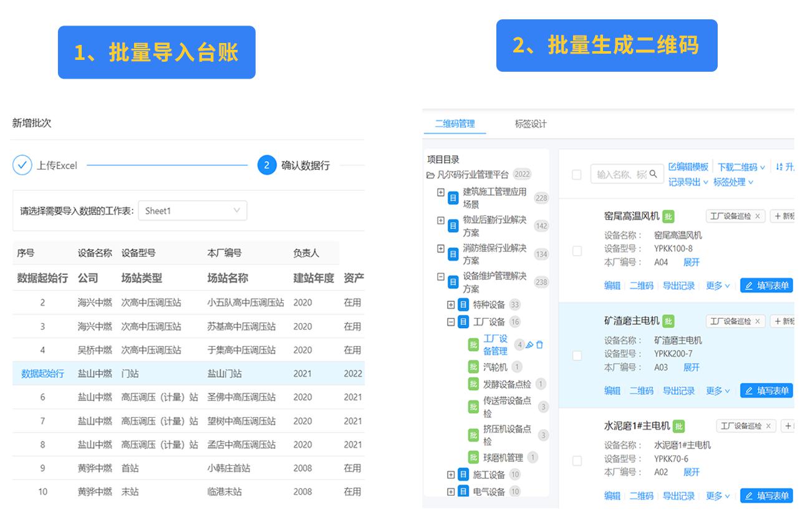805x532 pixels.
Task: Click the 填写表单 button for 窑尾高温风机
Action: click(x=766, y=285)
